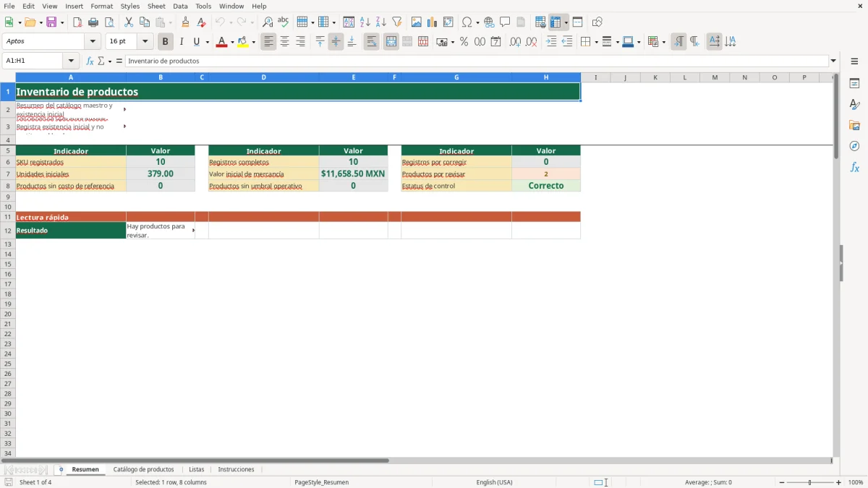Toggle Align Right
Screen dimensions: 868x488
[x=300, y=42]
